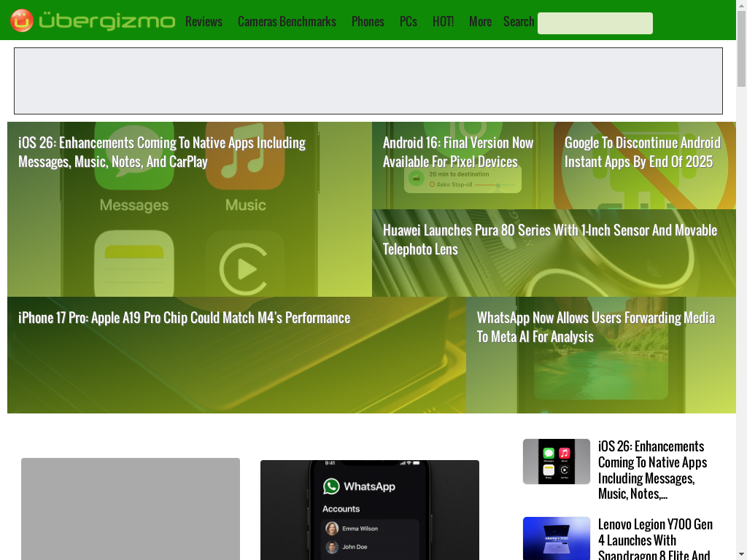Open WhatsApp forwarding media to Meta AI story

pyautogui.click(x=596, y=327)
